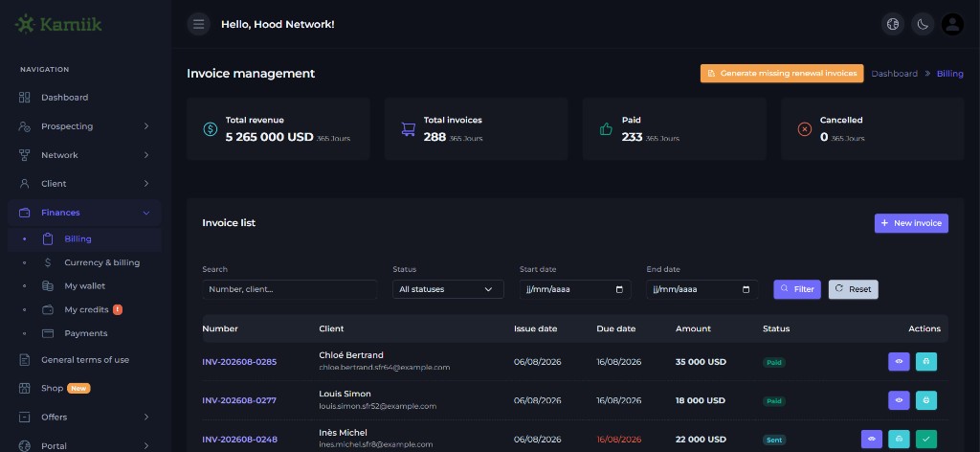Click the My credits alert badge

tap(118, 309)
